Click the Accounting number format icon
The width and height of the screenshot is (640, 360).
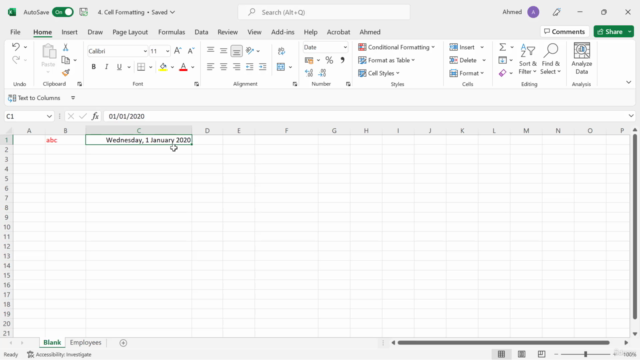tap(309, 60)
